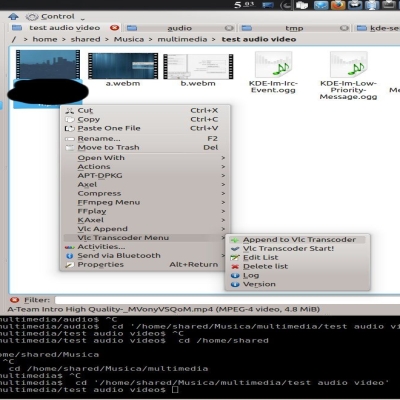Click the Rename icon in context menu
Screen dimensions: 400x400
pos(69,139)
